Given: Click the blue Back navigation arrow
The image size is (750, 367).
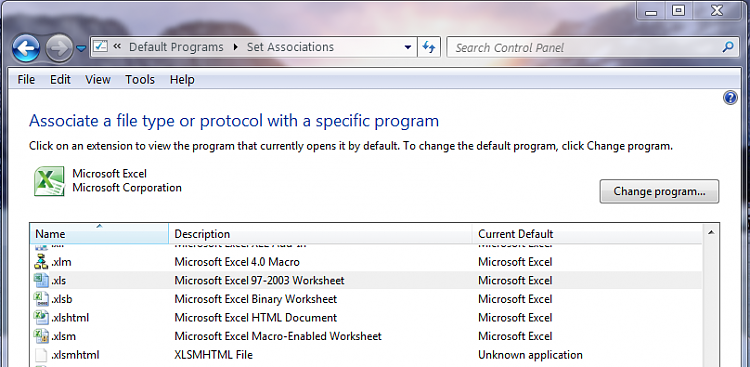Looking at the screenshot, I should pyautogui.click(x=26, y=47).
